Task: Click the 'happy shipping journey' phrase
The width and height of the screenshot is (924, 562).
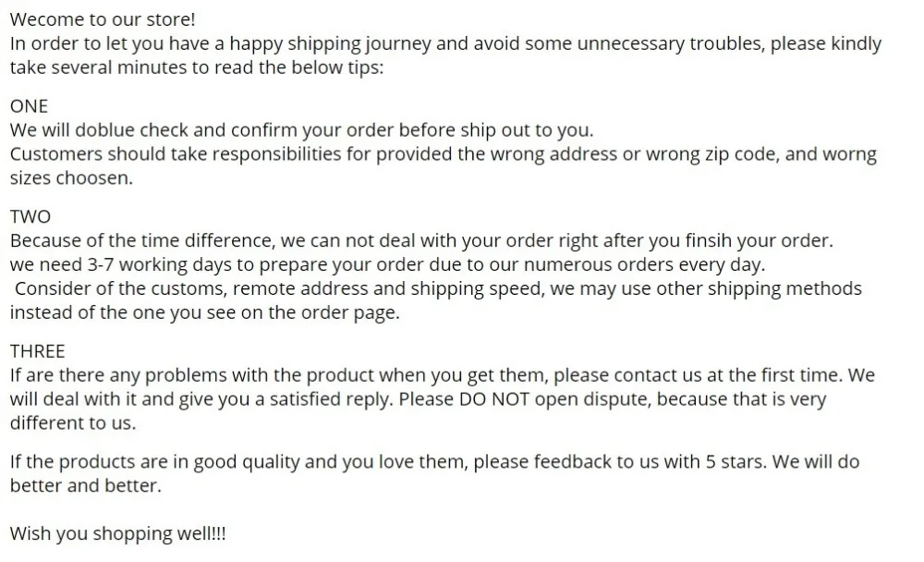Action: tap(330, 43)
